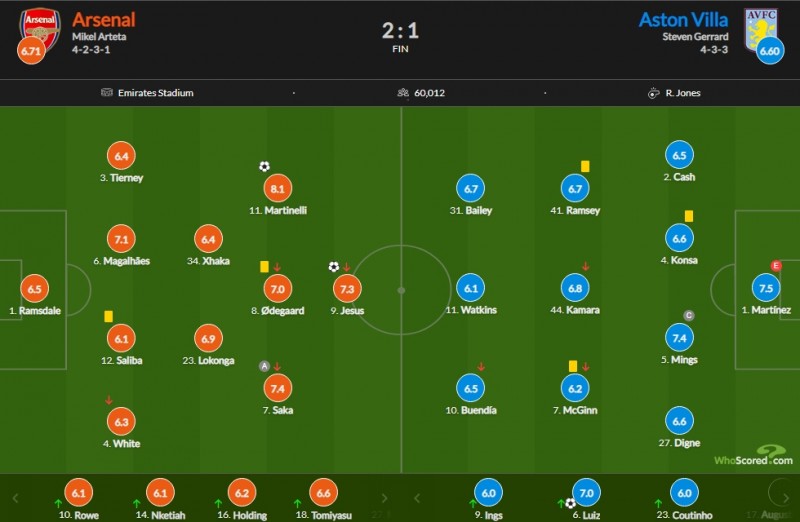800x522 pixels.
Task: Click the captain badge above Mings
Action: pyautogui.click(x=689, y=315)
